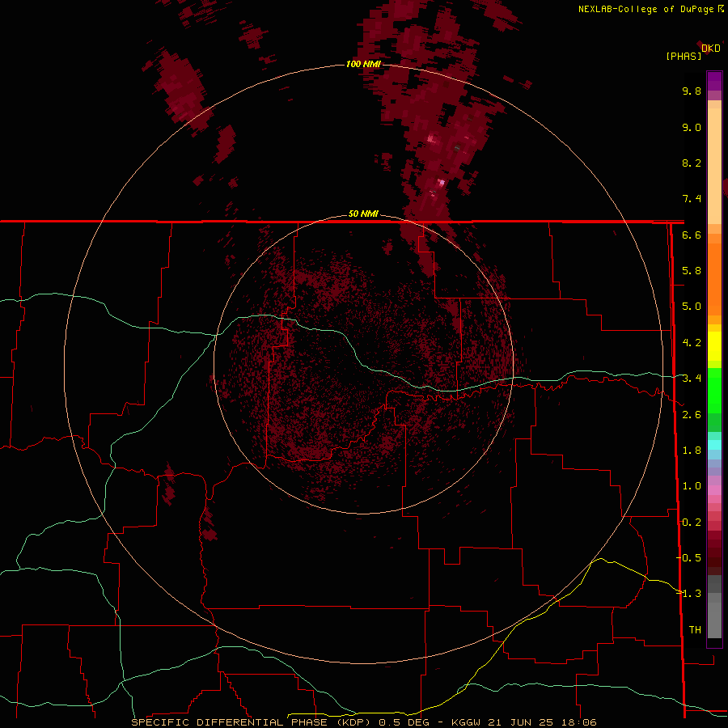Click the NEXLAB-College of DuPage title text

[x=645, y=9]
